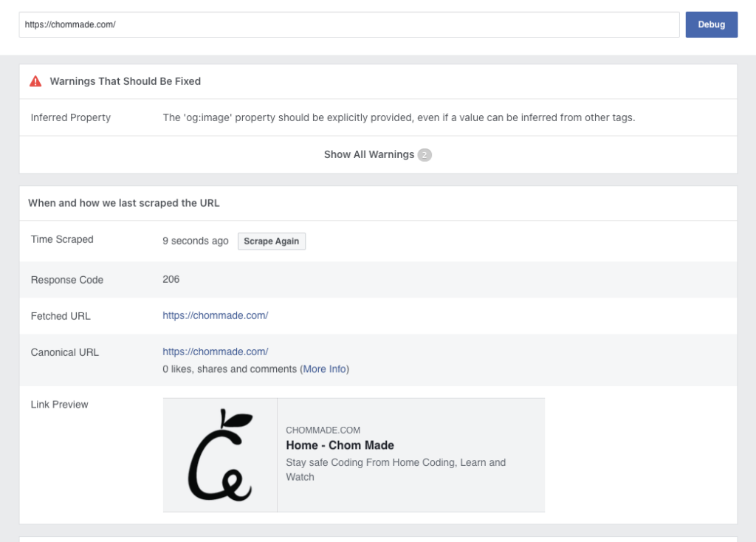Click the 'When and how we last scraped' heading
Screen dimensions: 756x542
click(123, 203)
